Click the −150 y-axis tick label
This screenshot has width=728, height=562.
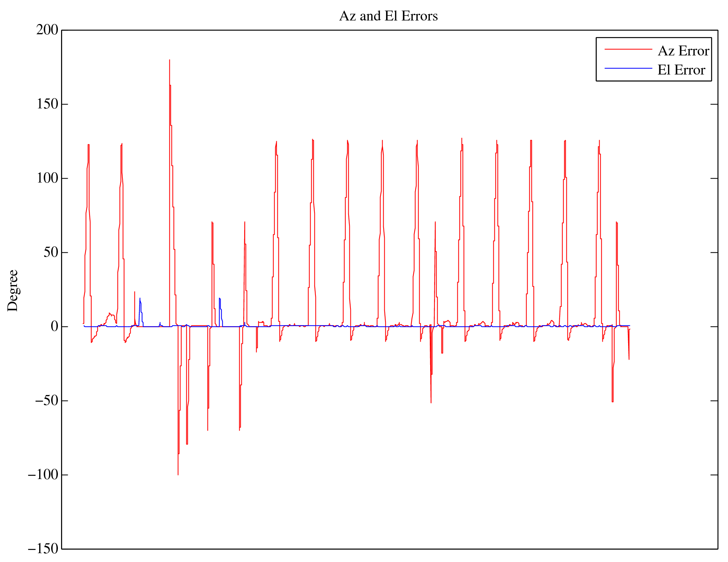42,549
